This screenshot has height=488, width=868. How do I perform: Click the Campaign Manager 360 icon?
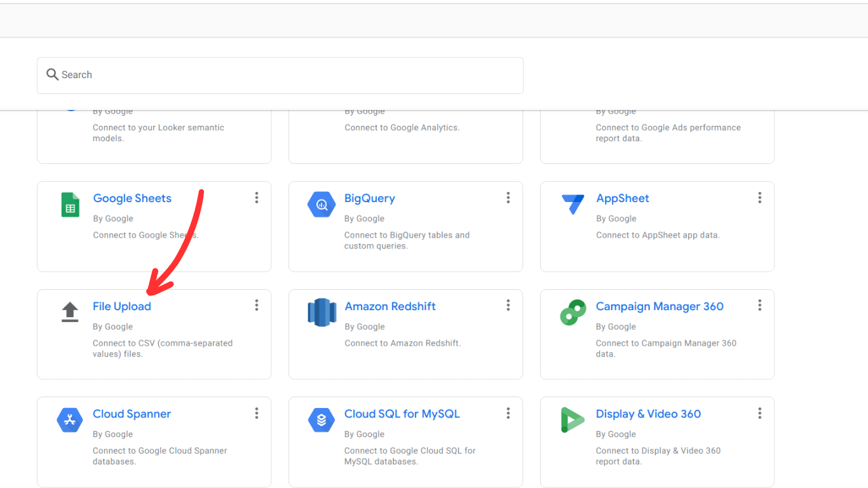[573, 312]
